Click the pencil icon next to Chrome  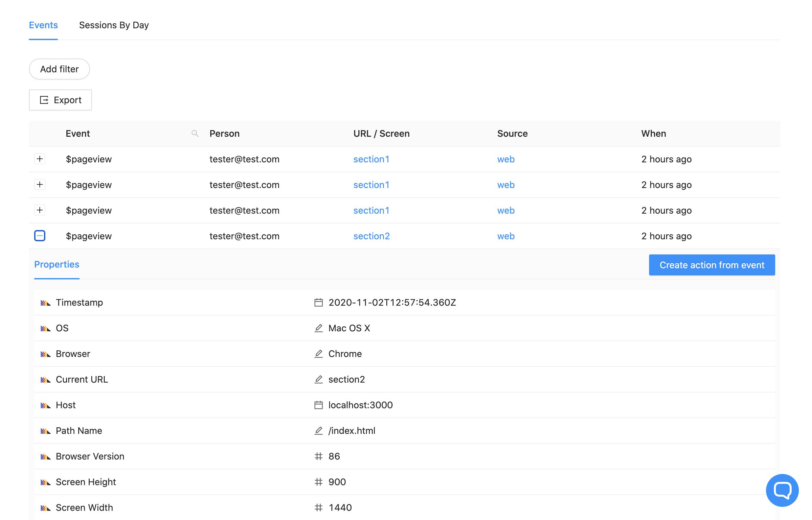[x=318, y=354]
